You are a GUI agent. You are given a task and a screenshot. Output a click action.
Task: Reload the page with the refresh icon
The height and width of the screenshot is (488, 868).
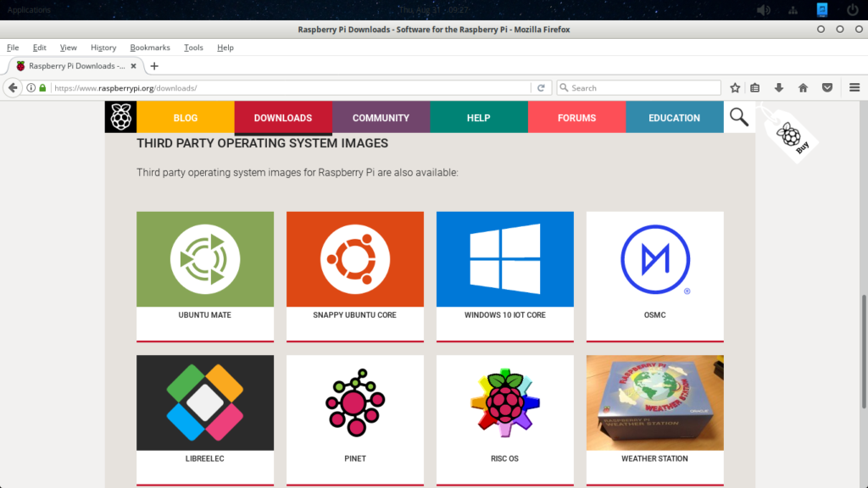(x=541, y=88)
